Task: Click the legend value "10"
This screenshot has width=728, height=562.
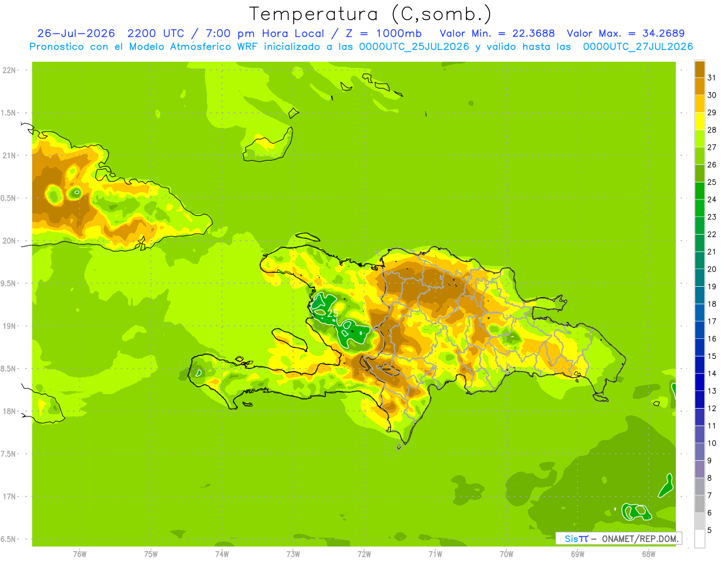Action: click(x=712, y=443)
